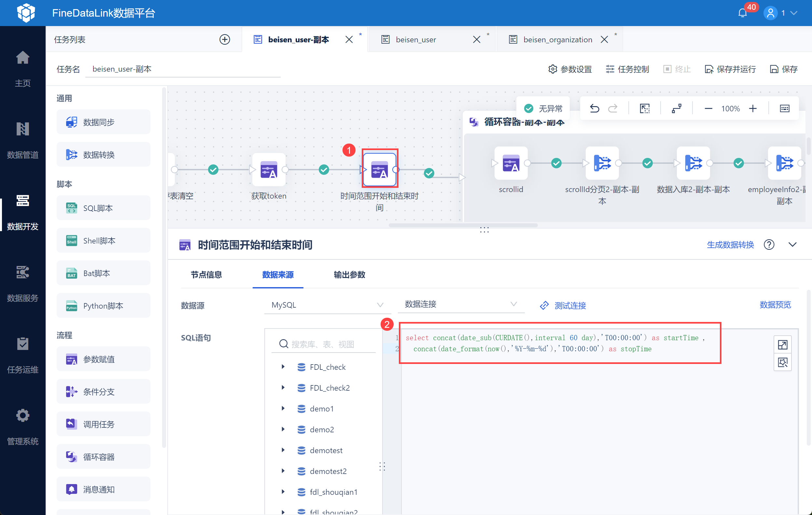Click the help question mark icon
The image size is (812, 515).
769,244
